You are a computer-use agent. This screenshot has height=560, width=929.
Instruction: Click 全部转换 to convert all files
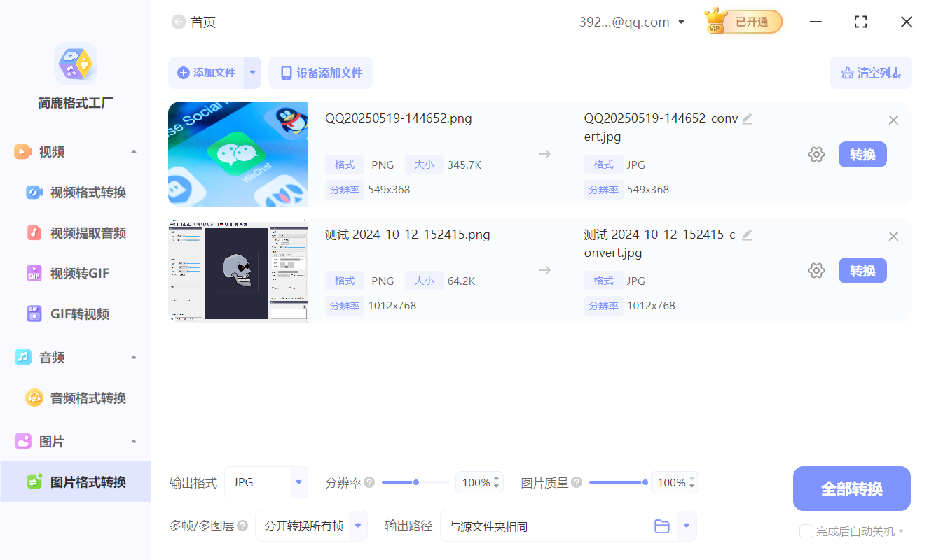(851, 488)
